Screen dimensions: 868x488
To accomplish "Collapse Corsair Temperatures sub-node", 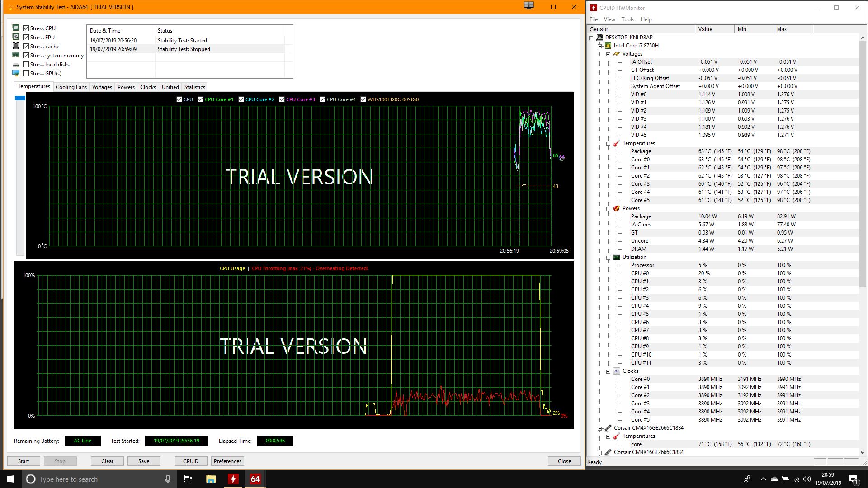I will pos(609,436).
